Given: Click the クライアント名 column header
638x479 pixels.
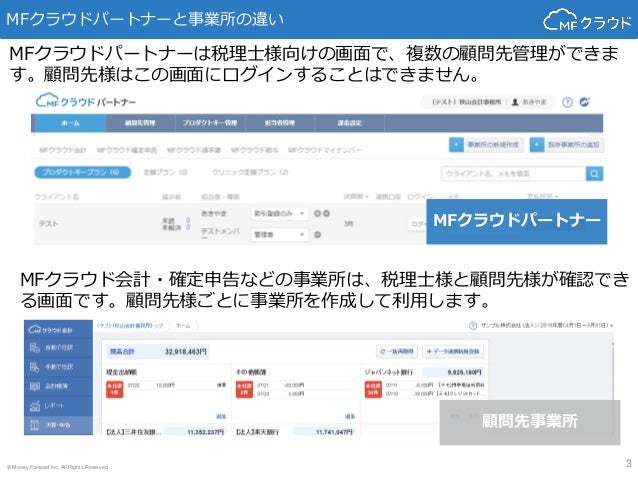Looking at the screenshot, I should click(x=57, y=197).
